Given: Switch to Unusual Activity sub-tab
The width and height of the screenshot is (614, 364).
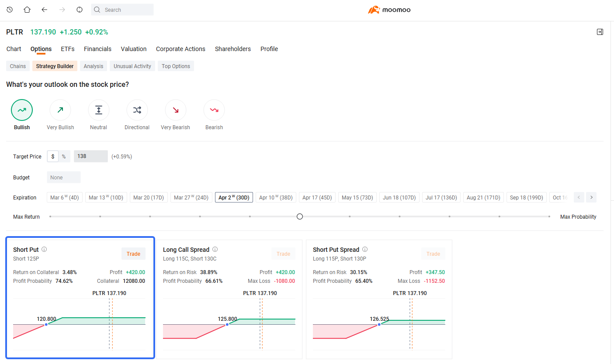Looking at the screenshot, I should click(x=132, y=66).
